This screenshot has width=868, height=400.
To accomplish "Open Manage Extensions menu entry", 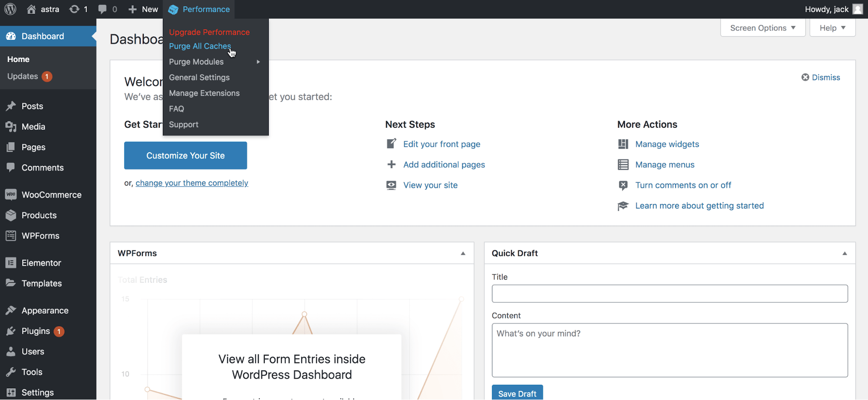I will tap(204, 93).
